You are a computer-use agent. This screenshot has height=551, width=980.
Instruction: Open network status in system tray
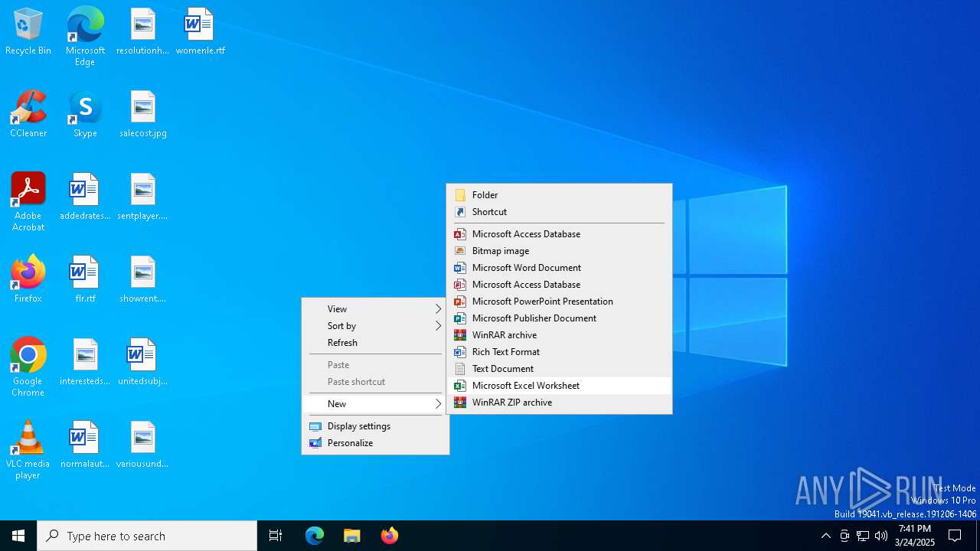click(x=863, y=536)
